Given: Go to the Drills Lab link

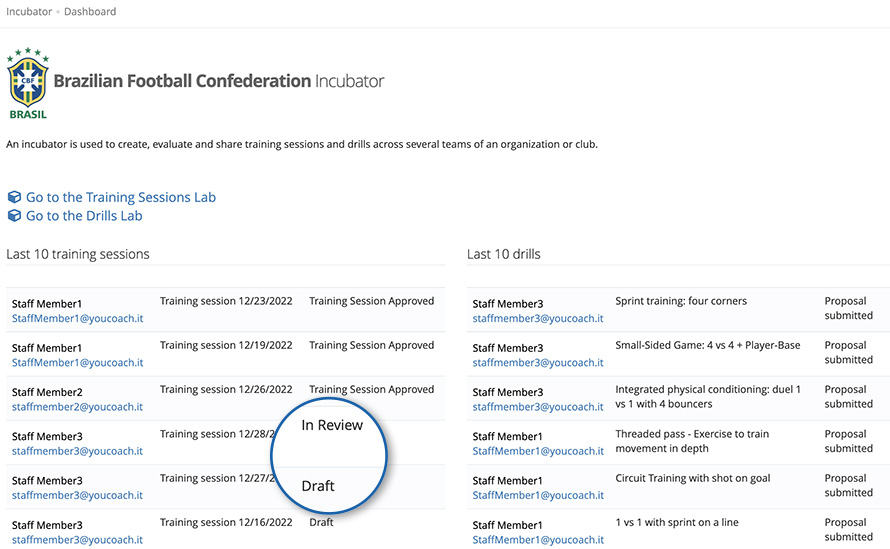Looking at the screenshot, I should click(x=84, y=216).
